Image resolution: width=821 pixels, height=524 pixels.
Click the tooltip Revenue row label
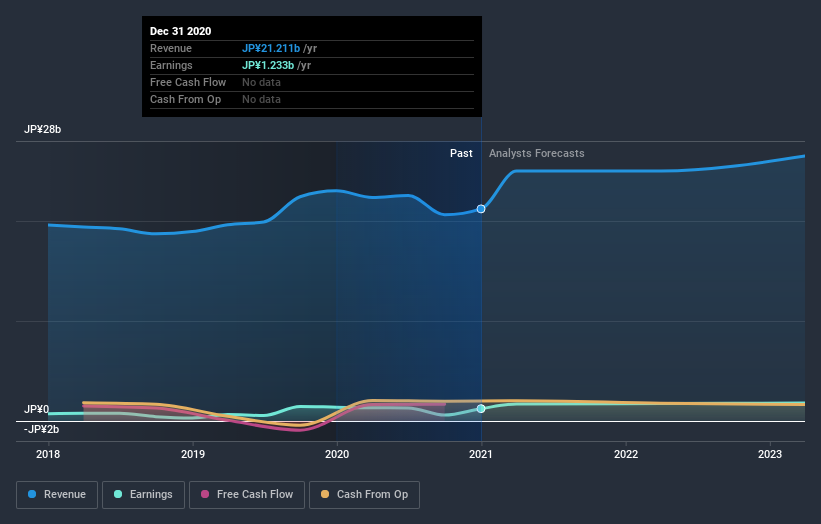[x=171, y=48]
